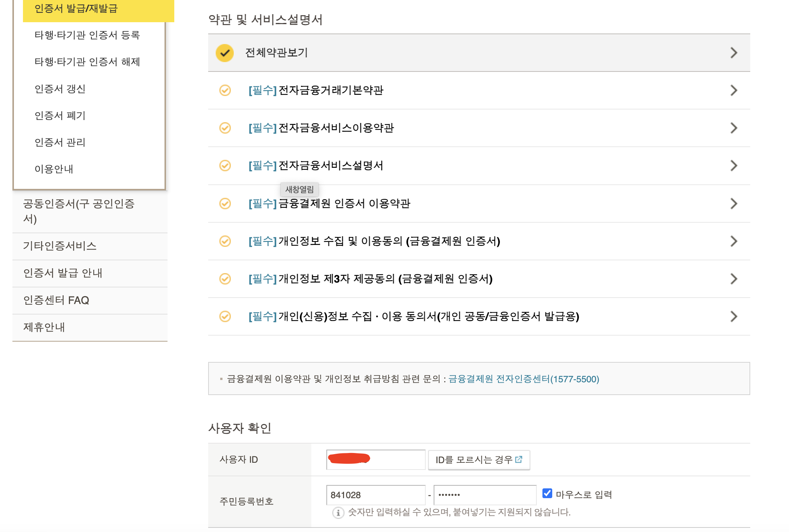
Task: Toggle agreement for 개인(신용)정보 수집·이용 동의서
Action: coord(225,316)
